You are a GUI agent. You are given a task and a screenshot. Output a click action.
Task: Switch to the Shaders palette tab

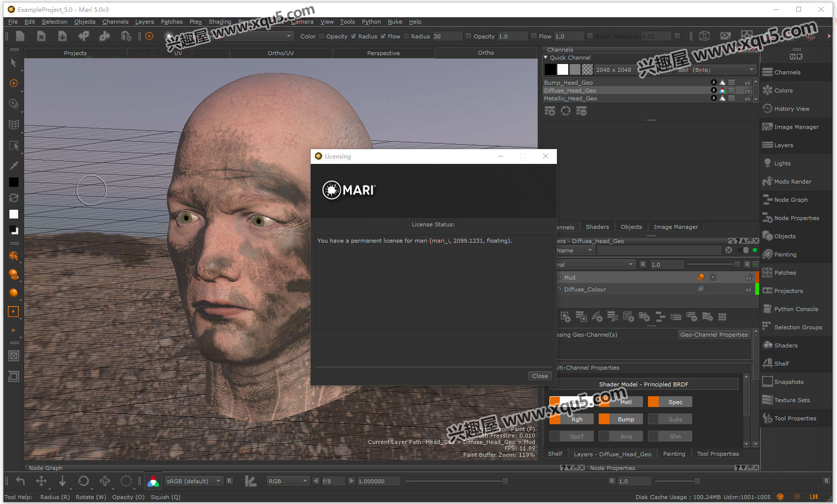tap(597, 227)
